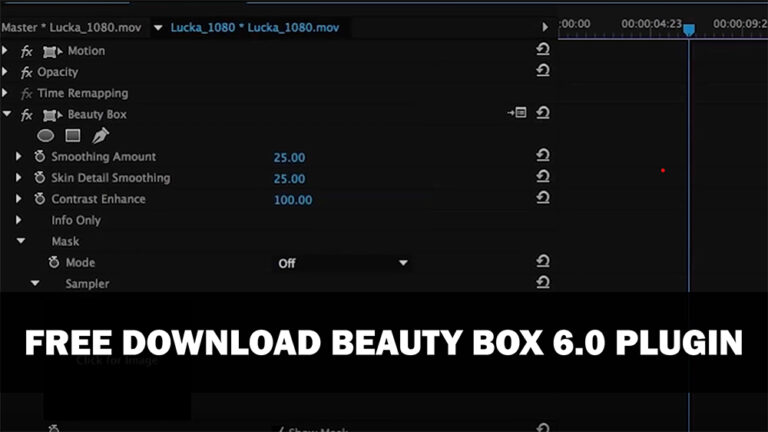Select the Master * Lucka_1080.mov tab
The height and width of the screenshot is (432, 768).
tap(72, 27)
